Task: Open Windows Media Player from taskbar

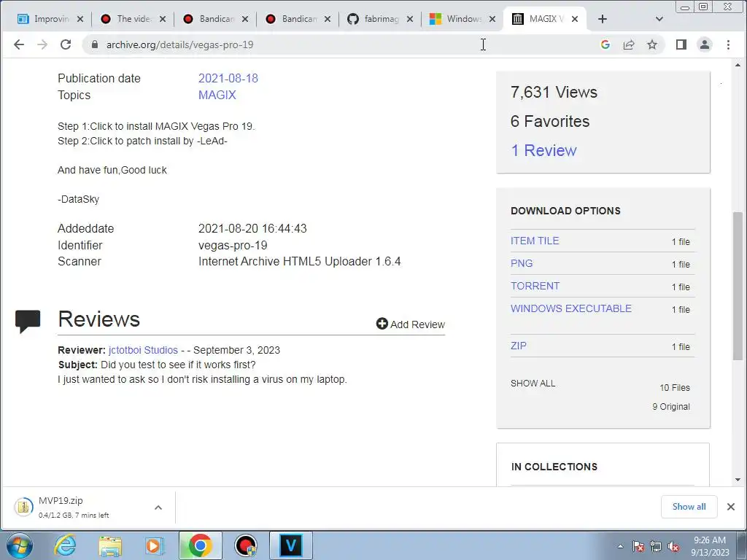Action: tap(155, 545)
